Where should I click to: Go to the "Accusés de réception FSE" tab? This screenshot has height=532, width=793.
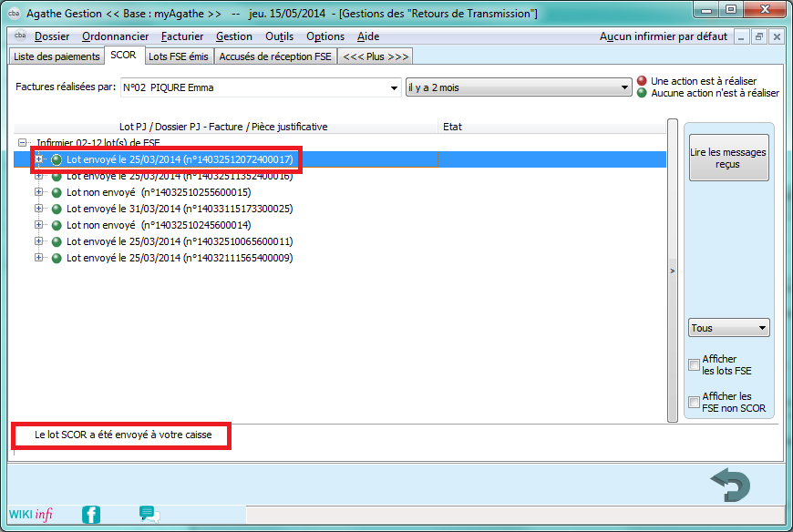pos(275,56)
